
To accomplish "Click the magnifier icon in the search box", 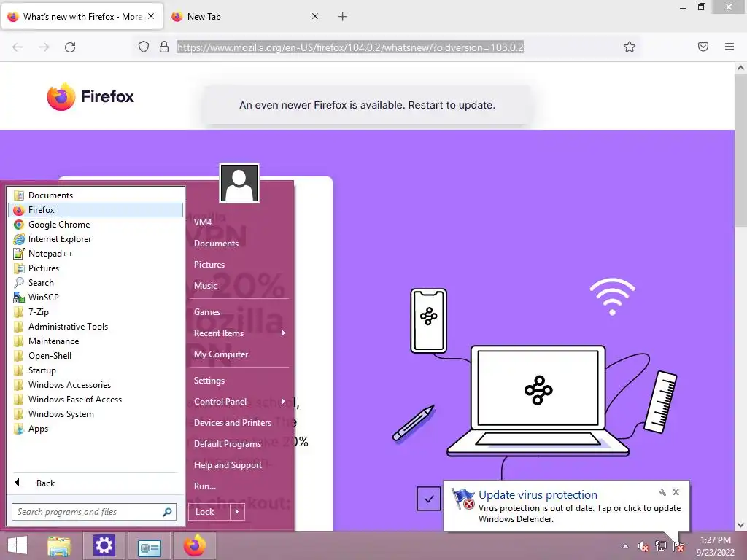I will point(167,512).
